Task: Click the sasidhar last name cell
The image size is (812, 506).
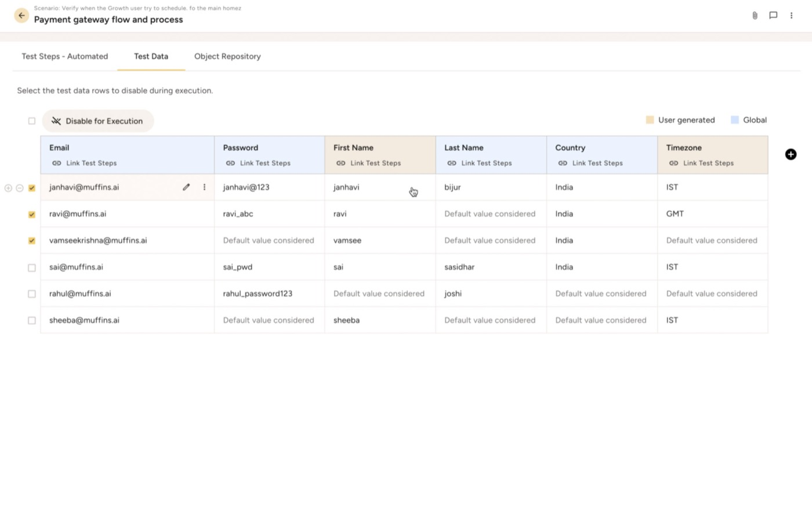Action: click(x=491, y=267)
